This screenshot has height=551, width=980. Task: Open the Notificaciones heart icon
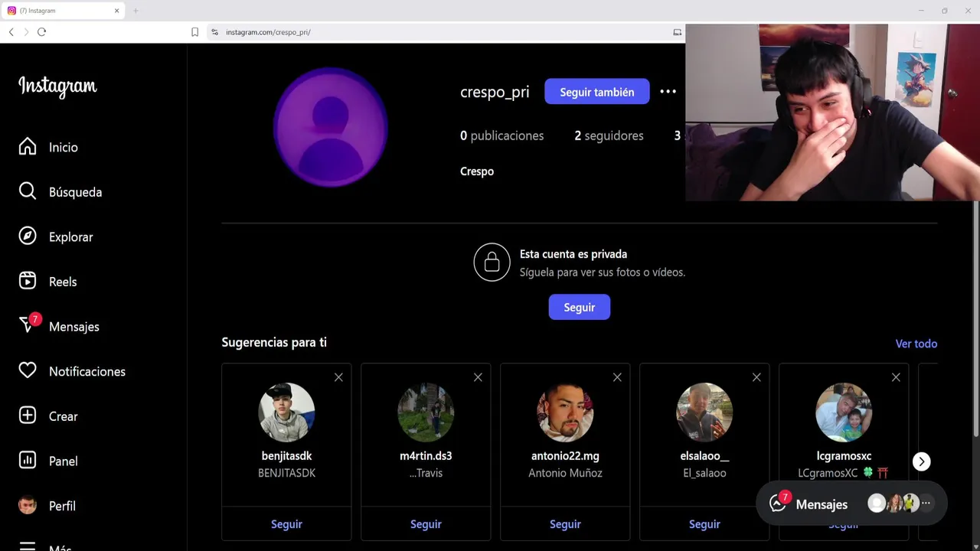click(x=28, y=370)
